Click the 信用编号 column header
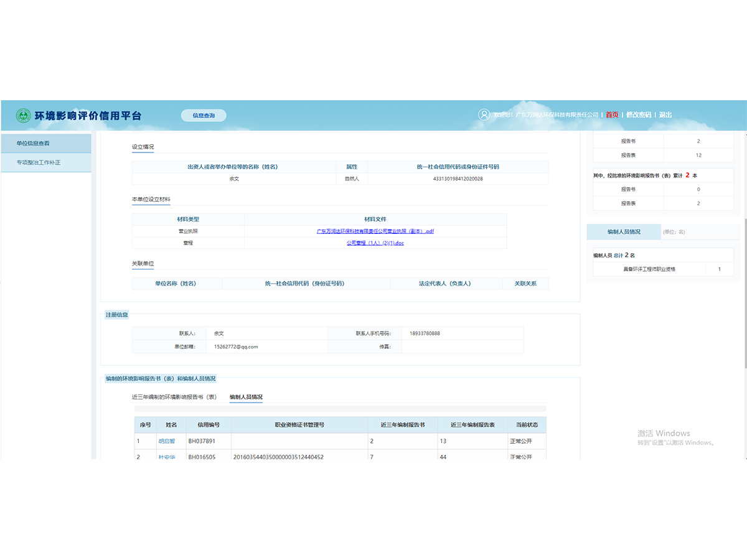 209,425
